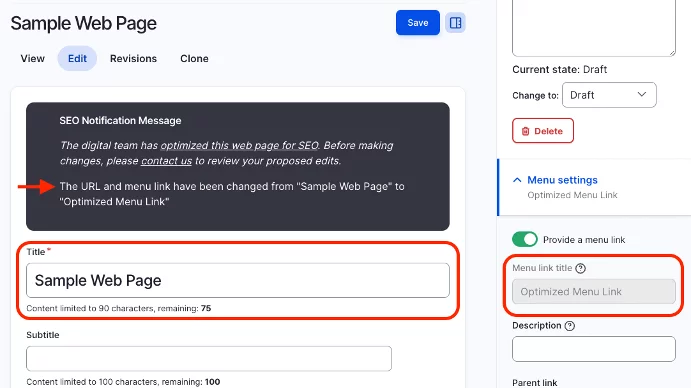Open the View tab
This screenshot has width=691, height=388.
click(x=33, y=59)
